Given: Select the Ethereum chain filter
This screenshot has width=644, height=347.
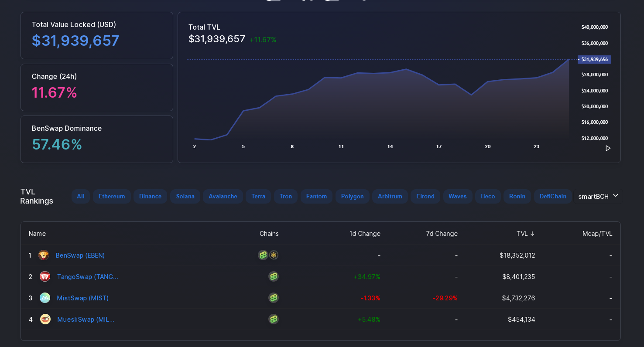Looking at the screenshot, I should [112, 196].
